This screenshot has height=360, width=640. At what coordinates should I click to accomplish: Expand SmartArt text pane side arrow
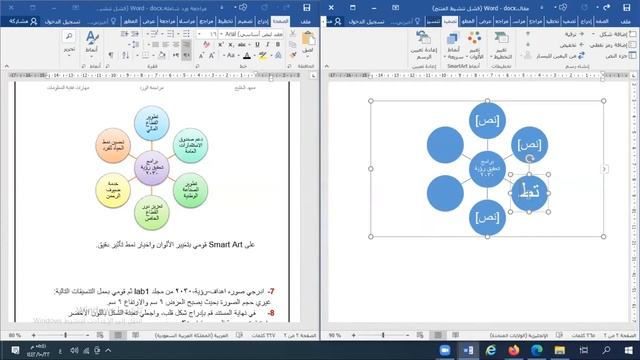pos(604,169)
